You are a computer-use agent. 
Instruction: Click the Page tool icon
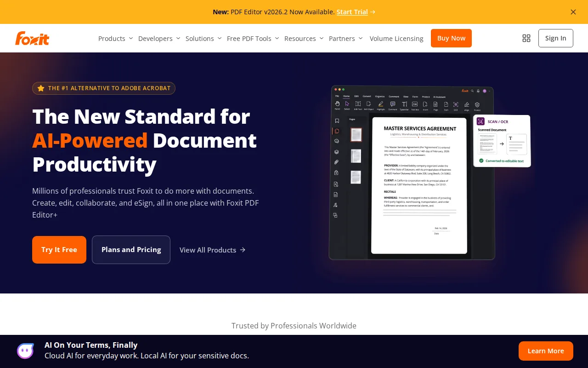click(435, 104)
